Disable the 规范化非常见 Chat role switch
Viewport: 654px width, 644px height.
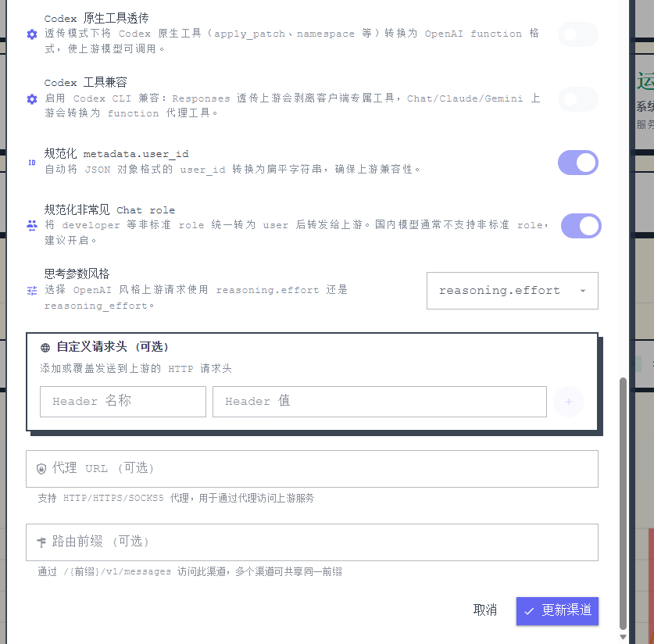coord(581,226)
